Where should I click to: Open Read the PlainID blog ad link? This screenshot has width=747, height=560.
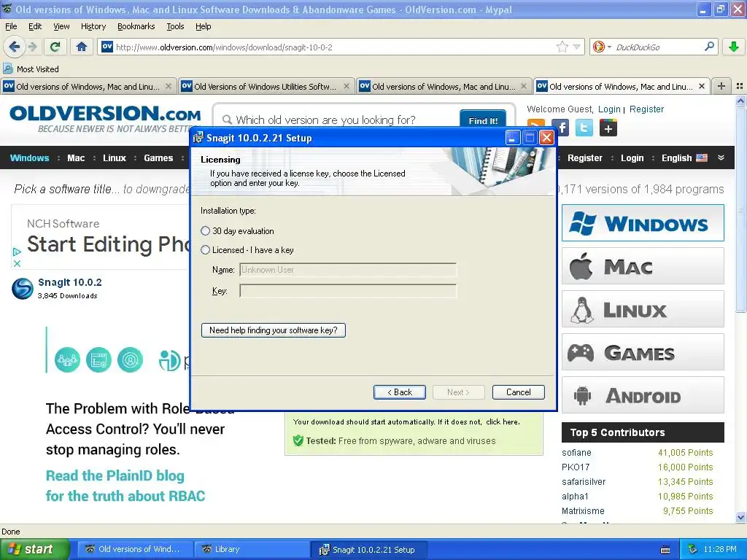[x=125, y=486]
